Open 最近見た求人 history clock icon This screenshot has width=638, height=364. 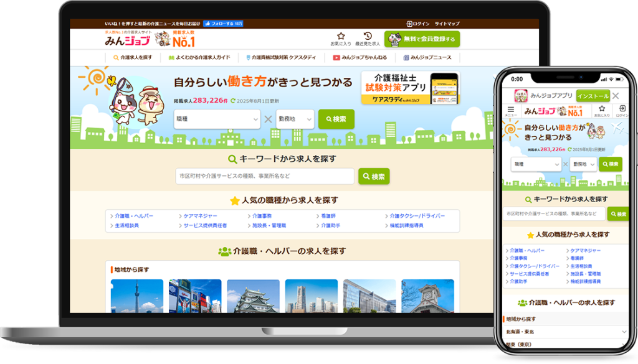point(368,36)
